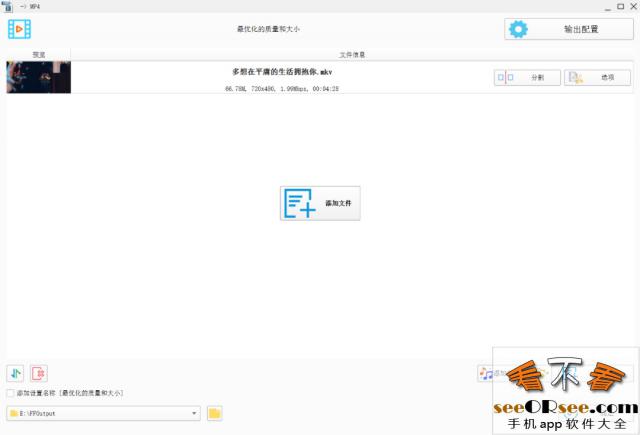Viewport: 640px width, 435px height.
Task: Close the MP4 dialog window
Action: point(633,6)
